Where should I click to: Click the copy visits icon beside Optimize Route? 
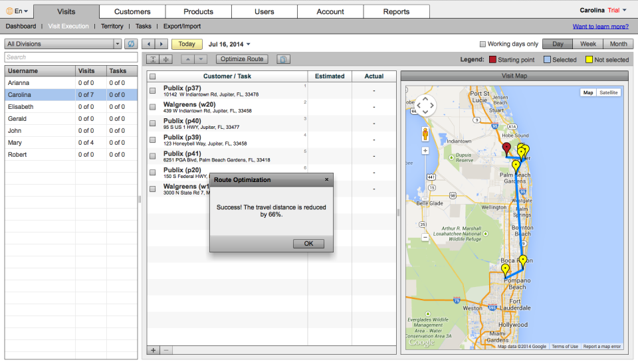[283, 59]
